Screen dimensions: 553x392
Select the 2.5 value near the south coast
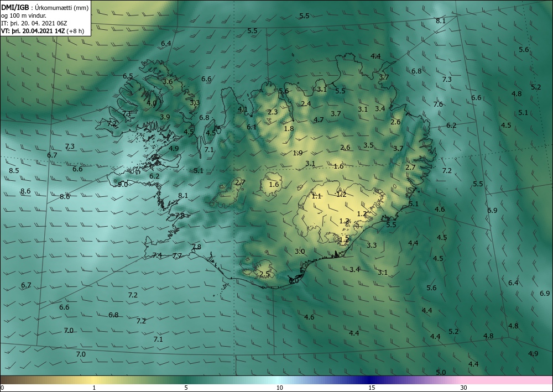click(264, 274)
